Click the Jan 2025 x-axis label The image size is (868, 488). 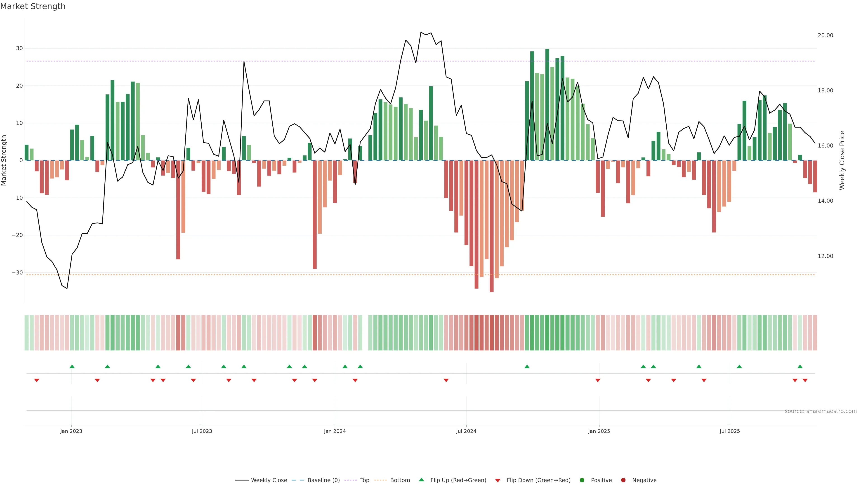click(x=599, y=431)
